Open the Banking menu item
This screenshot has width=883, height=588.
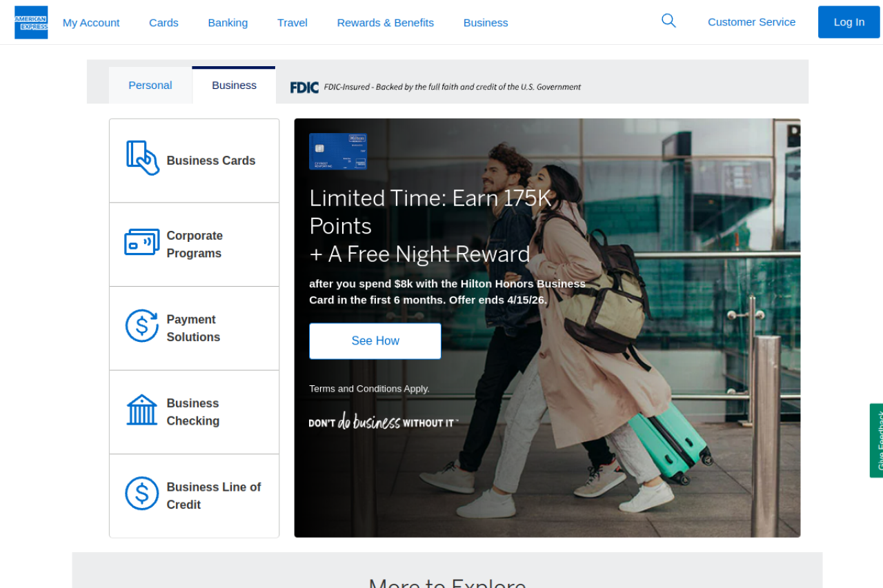tap(228, 23)
